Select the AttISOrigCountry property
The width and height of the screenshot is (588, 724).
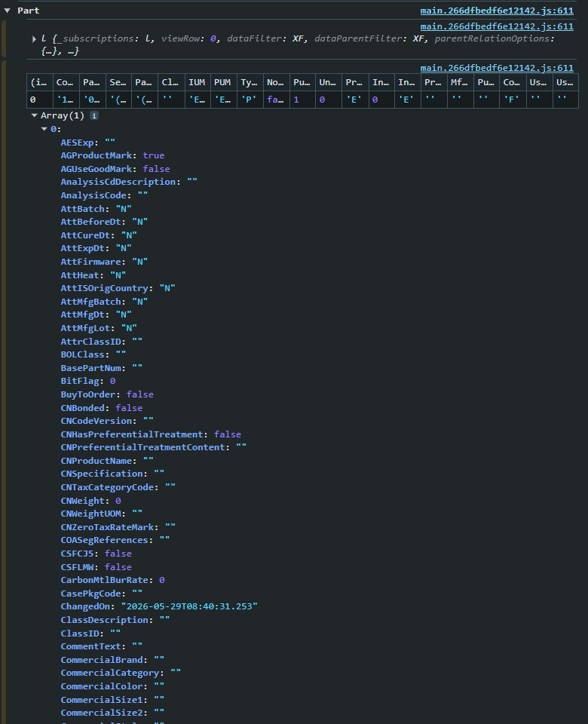coord(118,288)
